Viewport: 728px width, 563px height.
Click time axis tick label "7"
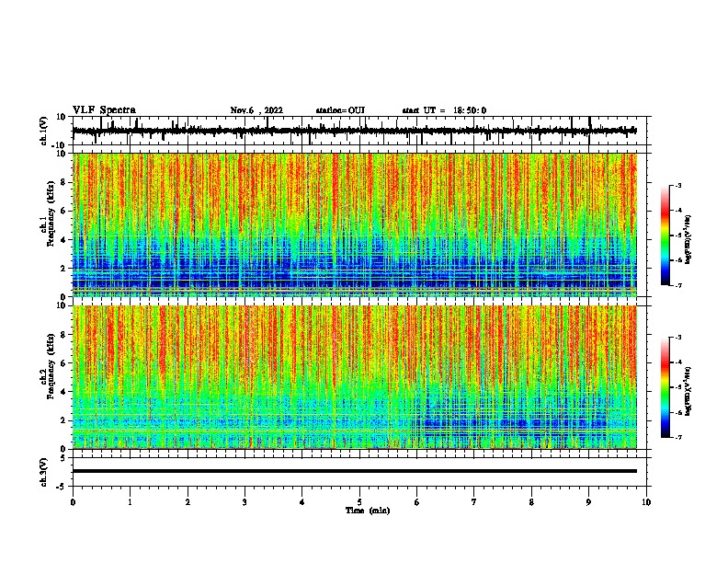[x=474, y=502]
